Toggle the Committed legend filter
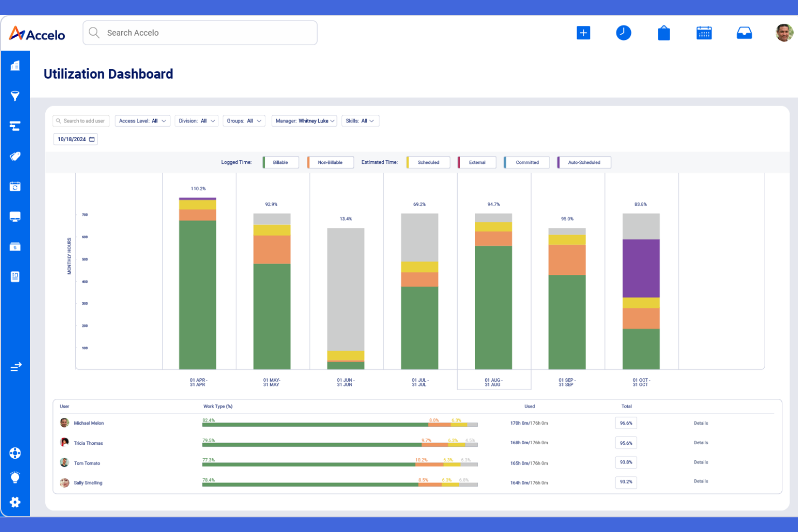 pyautogui.click(x=527, y=162)
